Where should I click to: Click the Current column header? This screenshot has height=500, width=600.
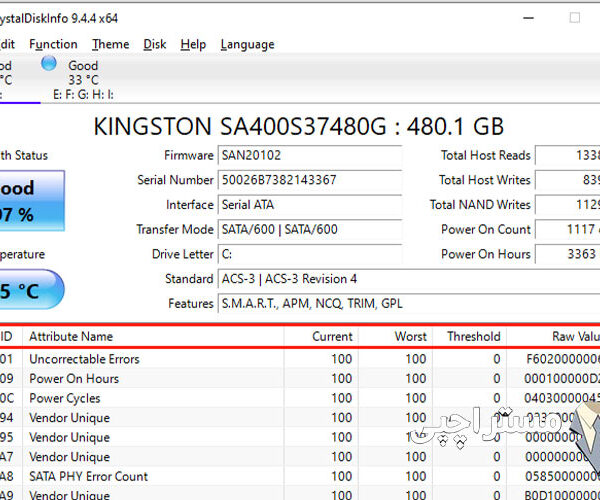[321, 337]
